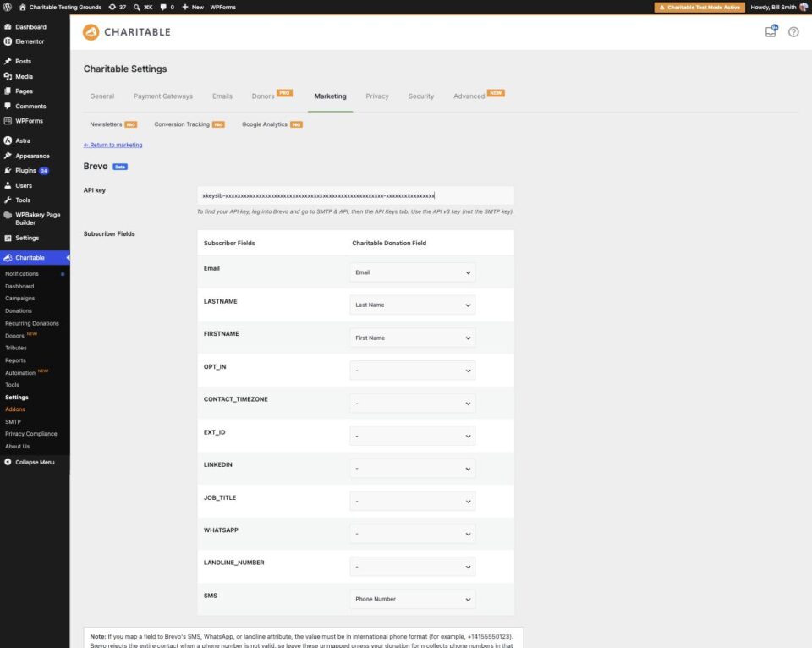The image size is (812, 648).
Task: Switch to the Emails tab
Action: coord(222,96)
